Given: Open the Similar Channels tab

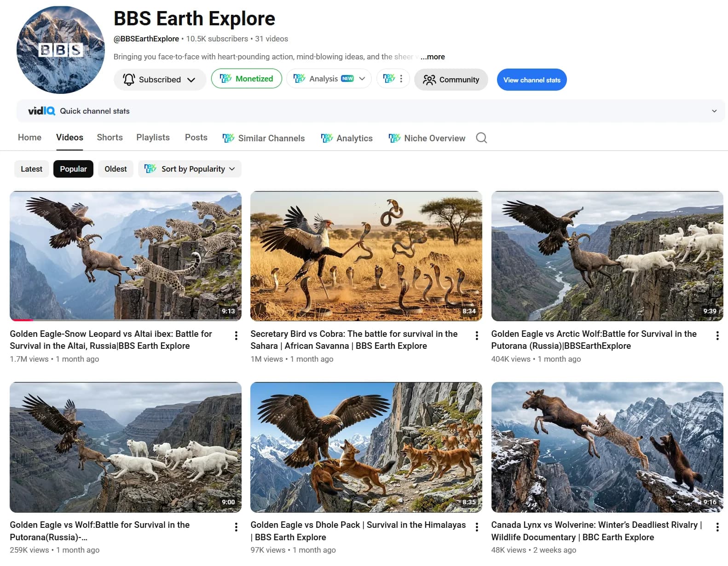Looking at the screenshot, I should tap(263, 138).
